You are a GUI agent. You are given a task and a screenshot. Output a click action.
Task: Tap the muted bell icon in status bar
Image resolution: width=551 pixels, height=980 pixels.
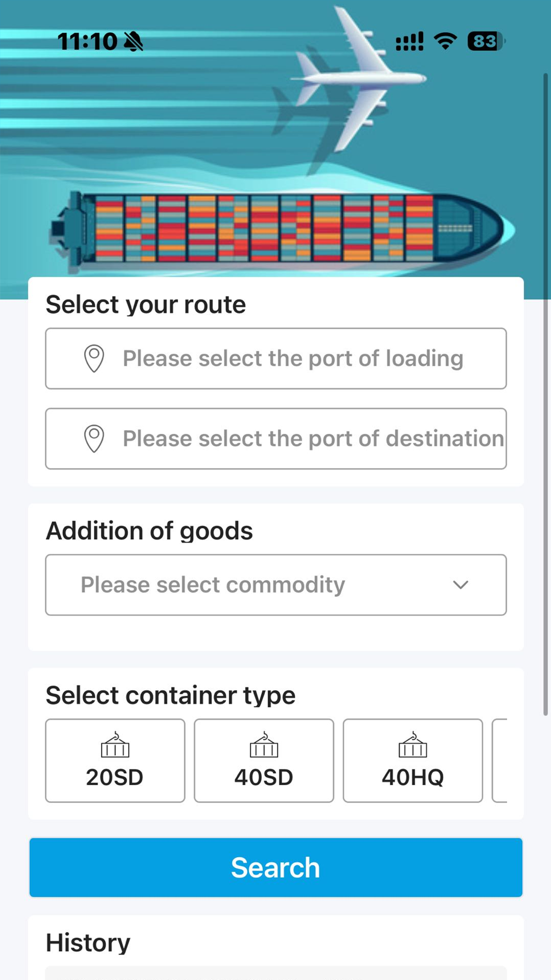(x=134, y=41)
